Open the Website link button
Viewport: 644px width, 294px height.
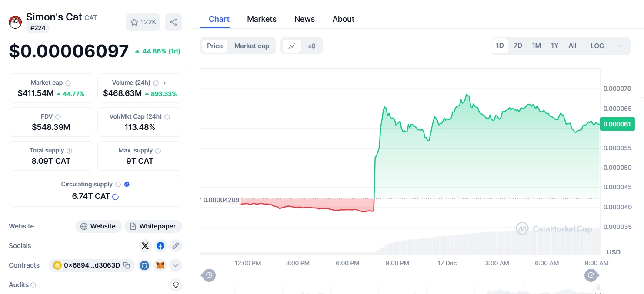coord(99,226)
